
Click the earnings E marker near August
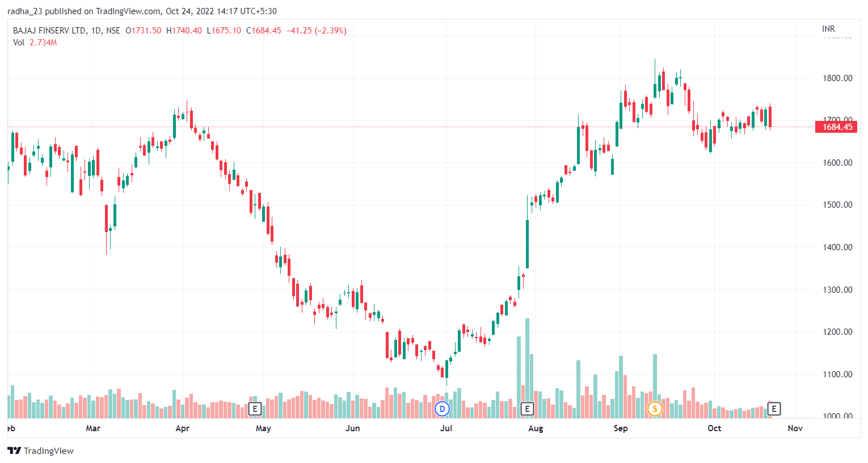527,409
